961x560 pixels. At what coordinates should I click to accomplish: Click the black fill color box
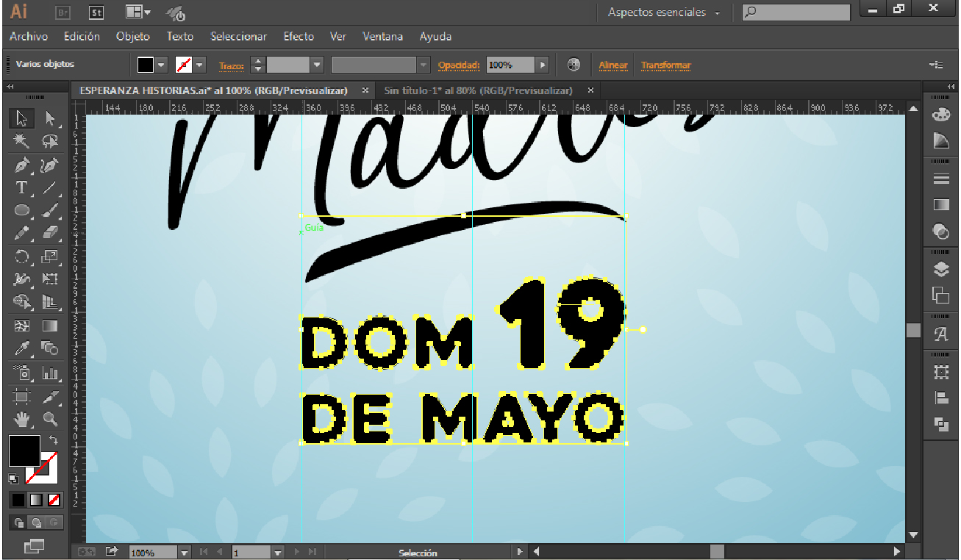click(x=24, y=450)
